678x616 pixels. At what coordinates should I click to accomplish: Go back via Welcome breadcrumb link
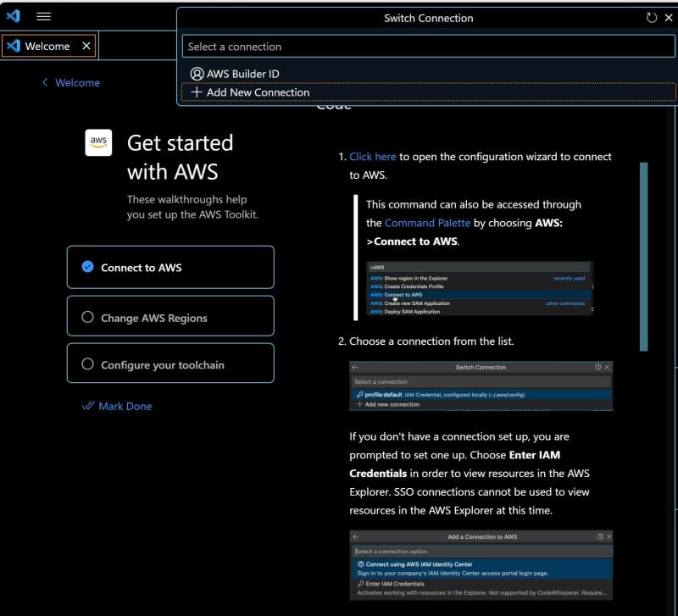coord(72,82)
